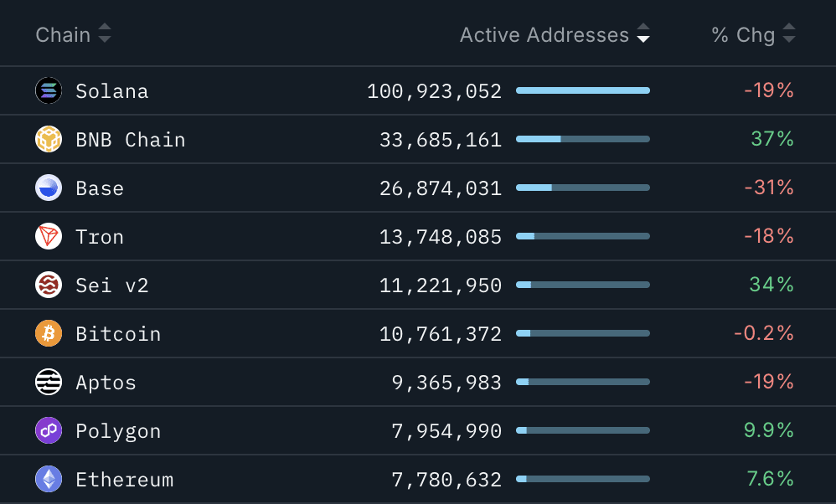Toggle Active Addresses sort arrows

click(643, 33)
